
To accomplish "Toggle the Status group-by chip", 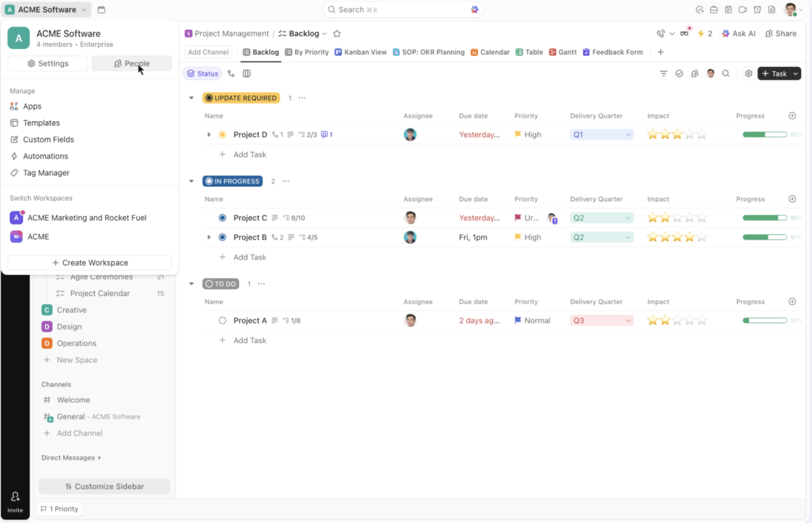I will click(202, 74).
